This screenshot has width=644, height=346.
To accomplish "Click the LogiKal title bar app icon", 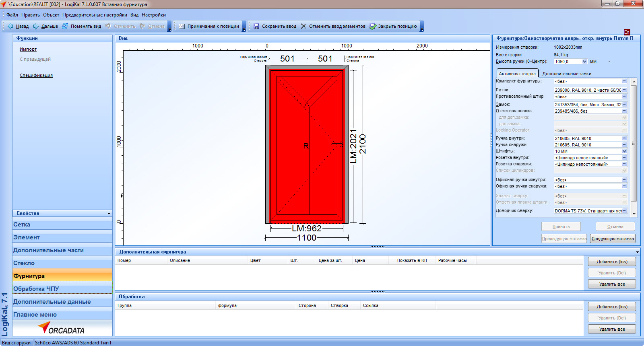I will click(4, 4).
